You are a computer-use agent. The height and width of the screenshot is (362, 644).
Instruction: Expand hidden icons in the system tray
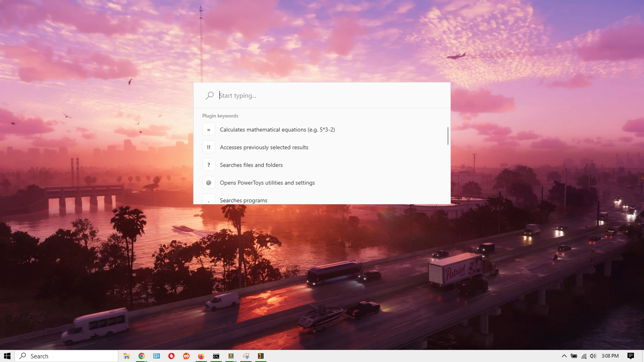(x=564, y=356)
